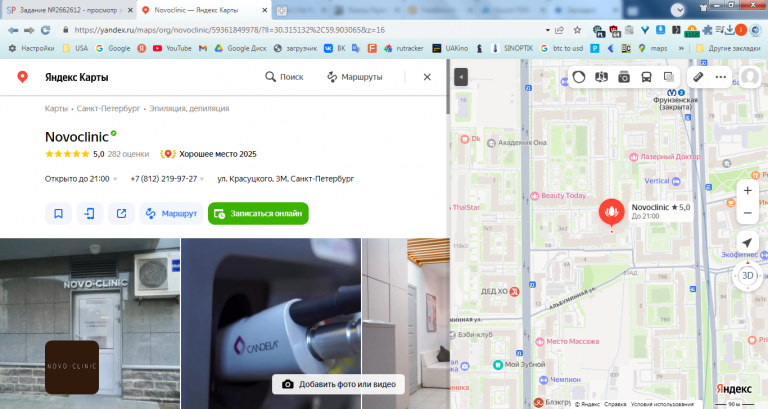Image resolution: width=768 pixels, height=409 pixels.
Task: Click Лазерный Доктор place on map
Action: pos(665,157)
